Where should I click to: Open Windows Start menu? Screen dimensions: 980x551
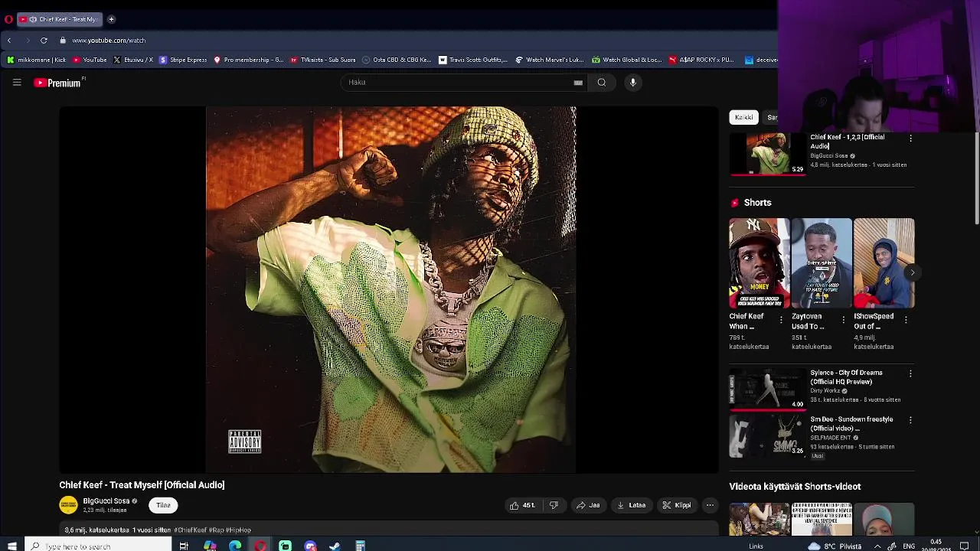coord(11,546)
